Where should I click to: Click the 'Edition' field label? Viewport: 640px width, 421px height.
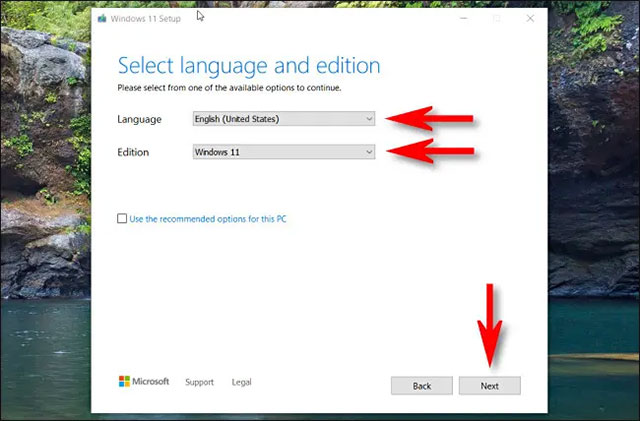tap(133, 152)
